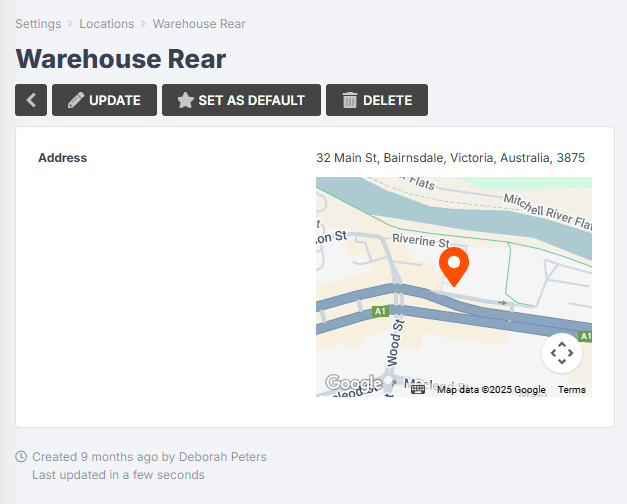Go to Settings breadcrumb

pyautogui.click(x=38, y=24)
